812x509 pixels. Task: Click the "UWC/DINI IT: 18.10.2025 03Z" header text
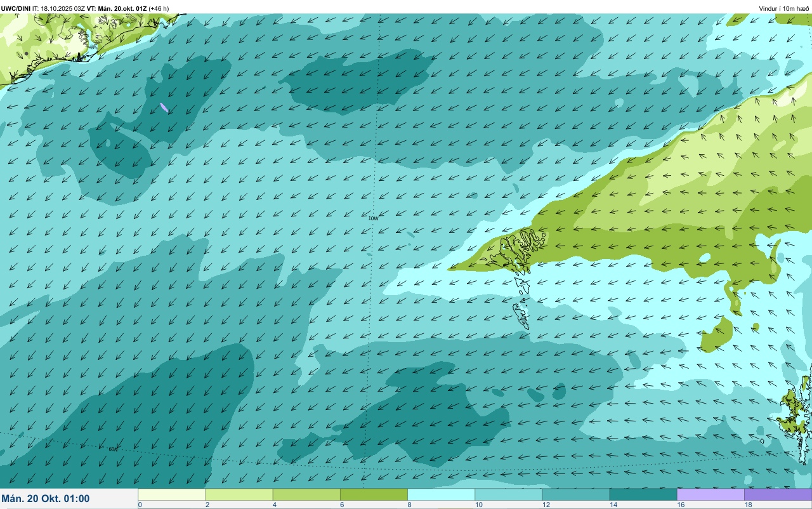(x=43, y=8)
